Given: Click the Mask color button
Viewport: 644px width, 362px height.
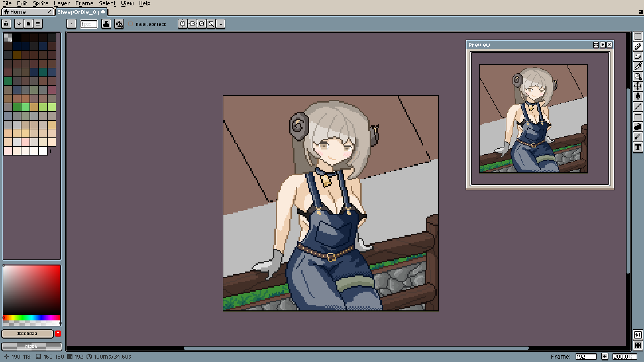Looking at the screenshot, I should tap(32, 346).
